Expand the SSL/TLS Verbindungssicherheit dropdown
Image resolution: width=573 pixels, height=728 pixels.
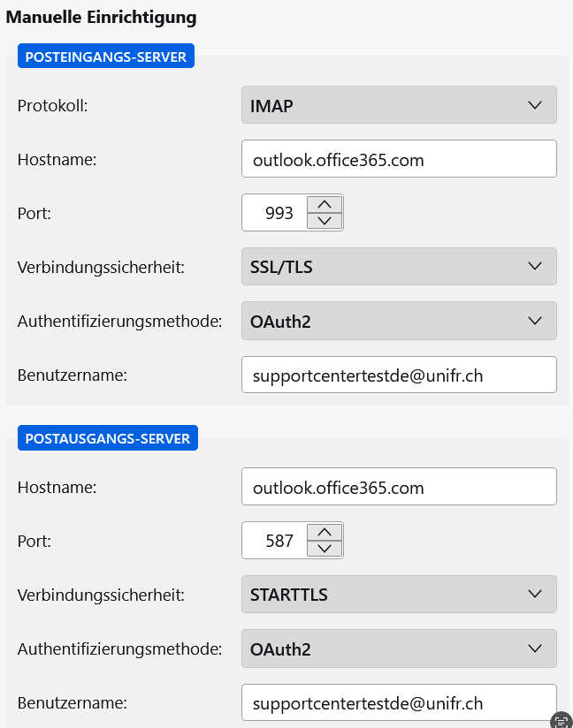[399, 267]
